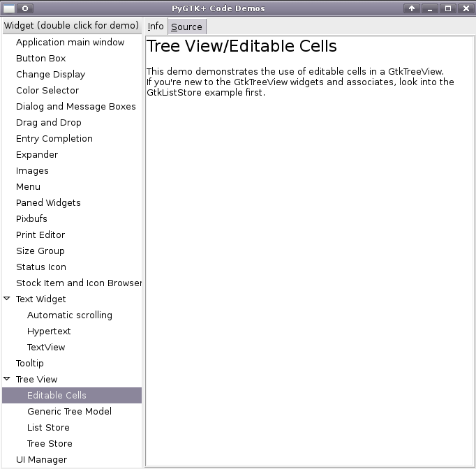Minimize the PyGTK+ Code Demos window

(x=430, y=8)
